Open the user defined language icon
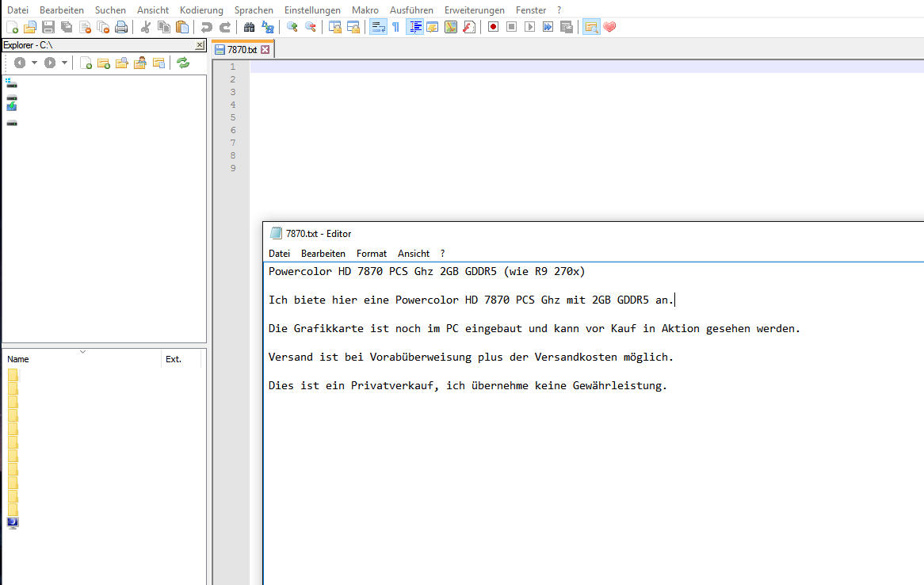 click(x=433, y=27)
